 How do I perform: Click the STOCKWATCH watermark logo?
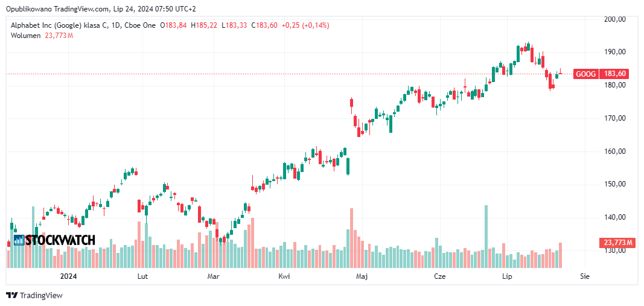(x=54, y=240)
